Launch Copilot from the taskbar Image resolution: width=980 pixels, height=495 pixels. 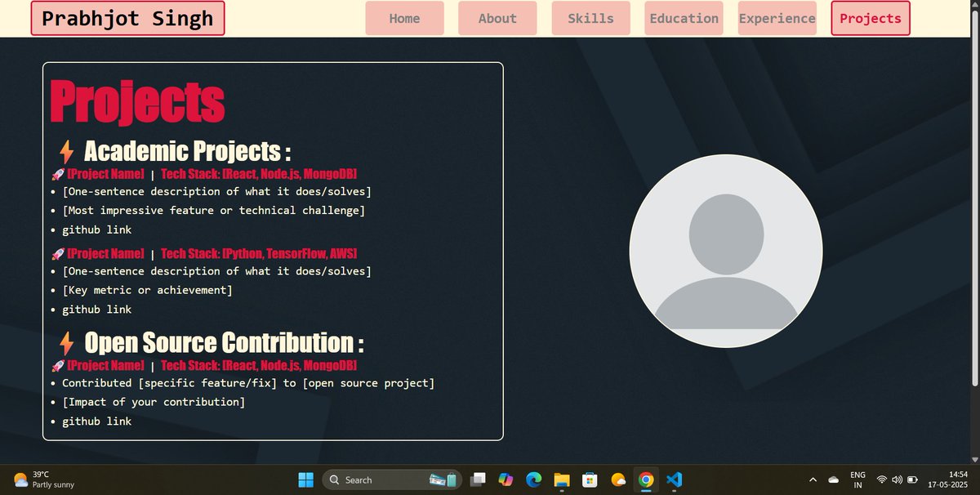506,479
